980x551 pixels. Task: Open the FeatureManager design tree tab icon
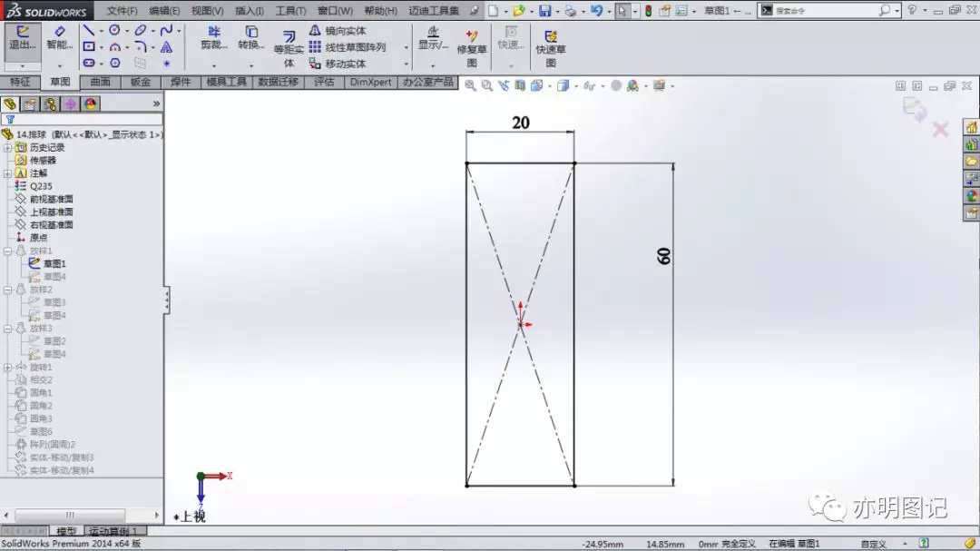tap(10, 103)
